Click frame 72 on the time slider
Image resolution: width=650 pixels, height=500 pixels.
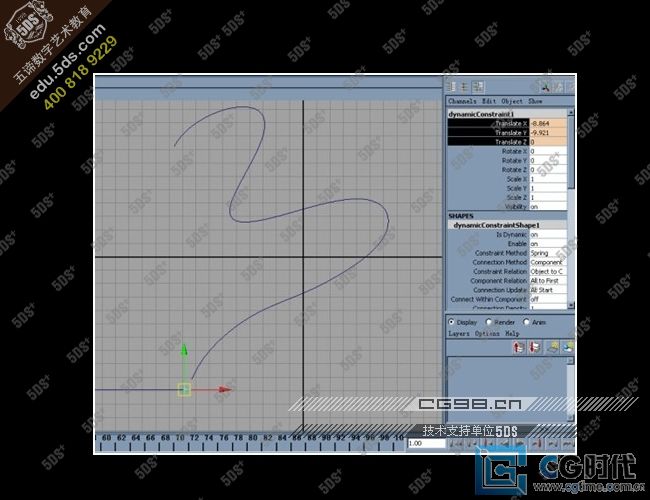pyautogui.click(x=194, y=437)
